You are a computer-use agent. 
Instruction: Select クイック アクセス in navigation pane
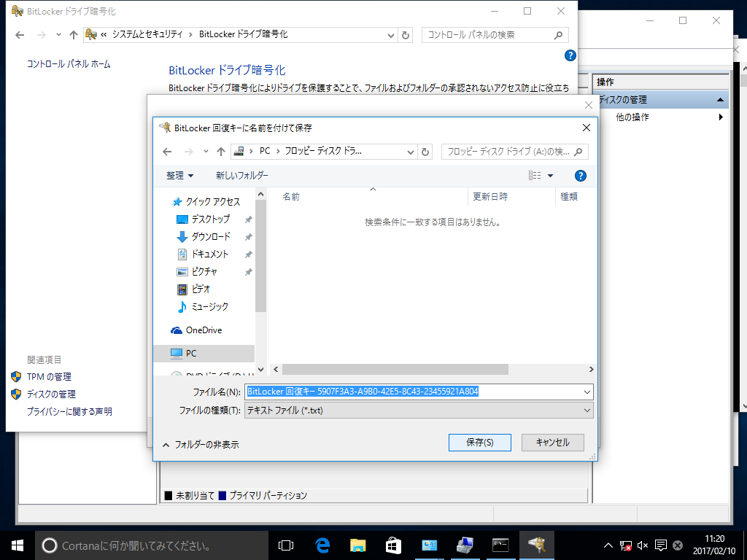tap(212, 202)
